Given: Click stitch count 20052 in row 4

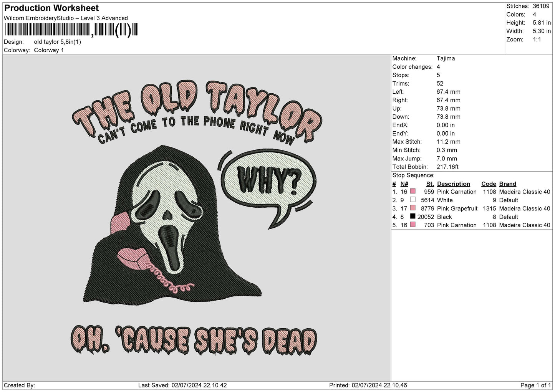Looking at the screenshot, I should pyautogui.click(x=426, y=217).
